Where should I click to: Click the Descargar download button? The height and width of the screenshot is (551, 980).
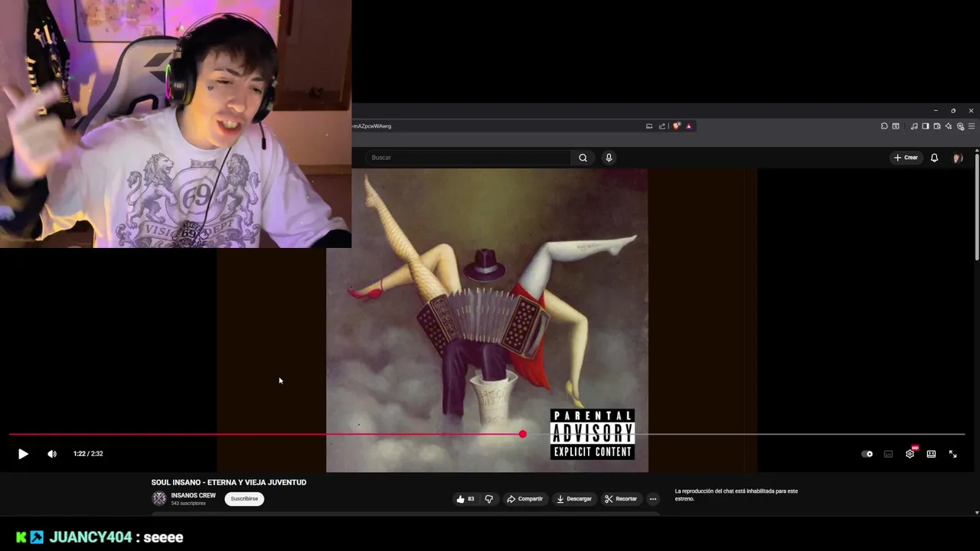point(574,499)
